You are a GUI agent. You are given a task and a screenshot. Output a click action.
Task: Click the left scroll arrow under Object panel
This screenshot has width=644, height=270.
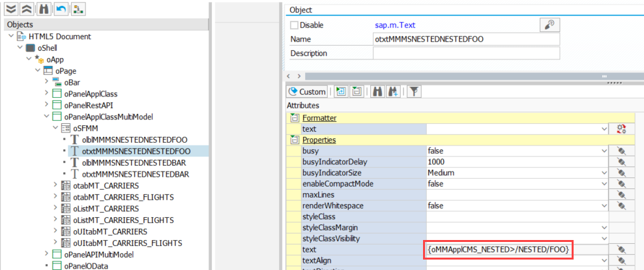[x=288, y=76]
